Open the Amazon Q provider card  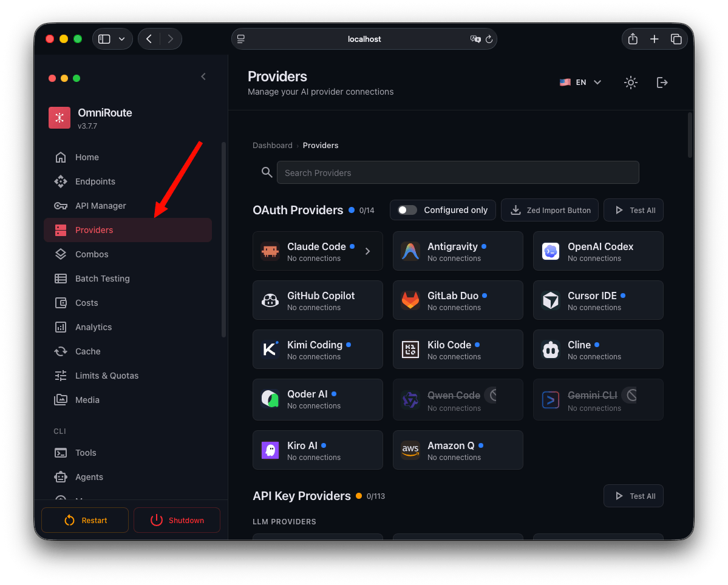coord(458,450)
